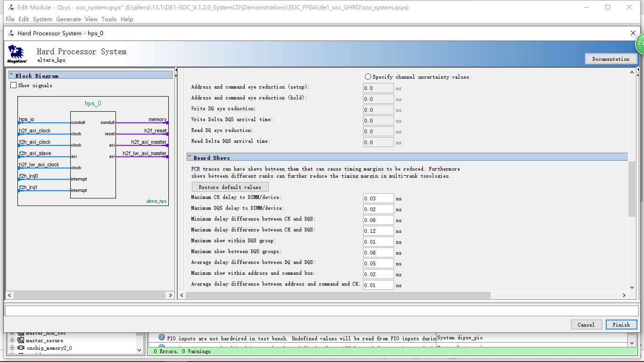Click hps_0 block title in diagram
Viewport: 644px width, 362px height.
coord(93,104)
